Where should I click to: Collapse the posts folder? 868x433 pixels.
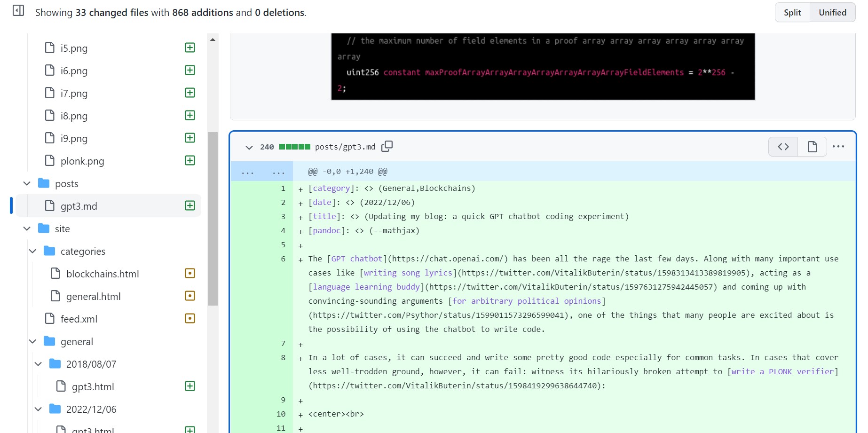tap(27, 183)
